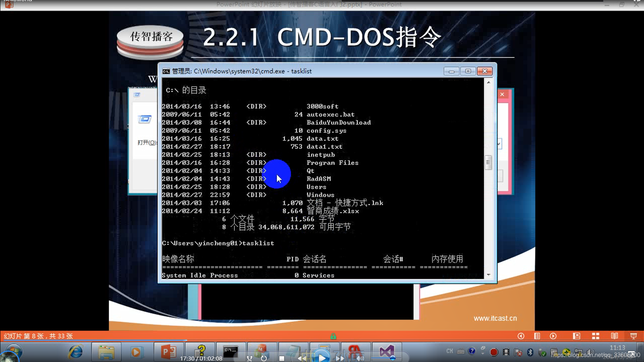Screen dimensions: 644x362
Task: Click the red stop-sign tray icon
Action: pyautogui.click(x=494, y=352)
